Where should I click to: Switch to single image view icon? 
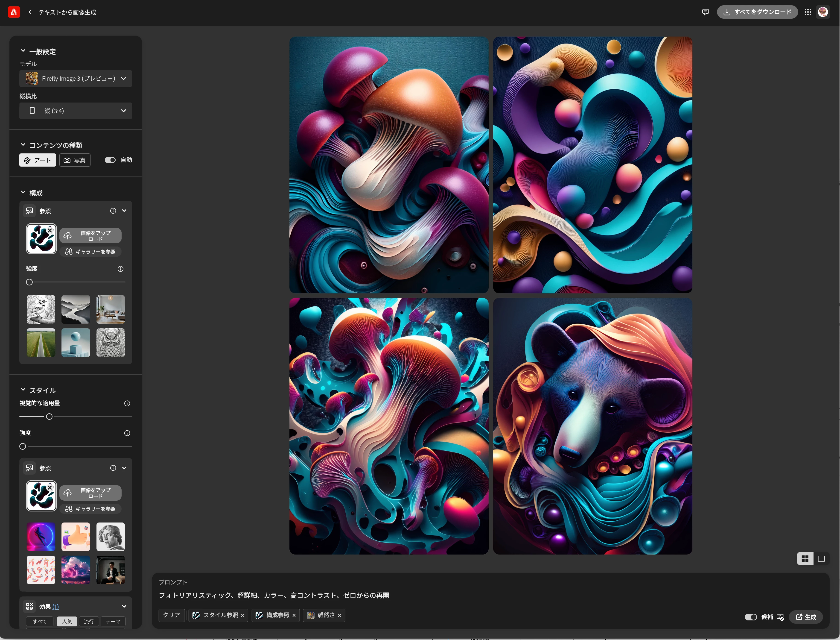[821, 559]
